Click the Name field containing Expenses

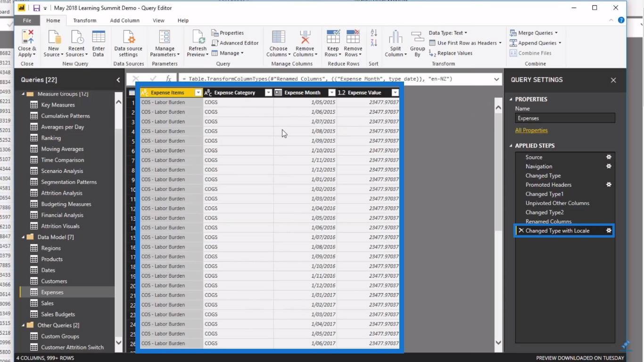point(565,118)
